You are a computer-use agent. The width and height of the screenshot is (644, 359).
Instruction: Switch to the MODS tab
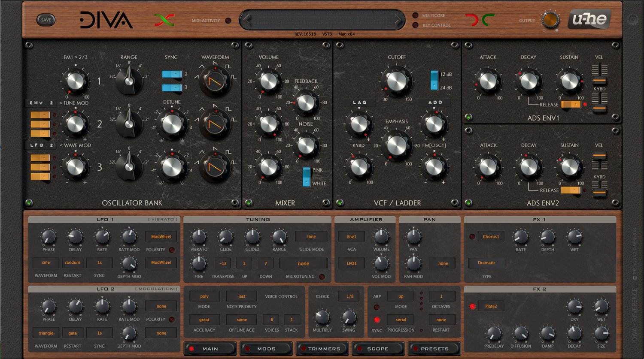click(x=266, y=349)
